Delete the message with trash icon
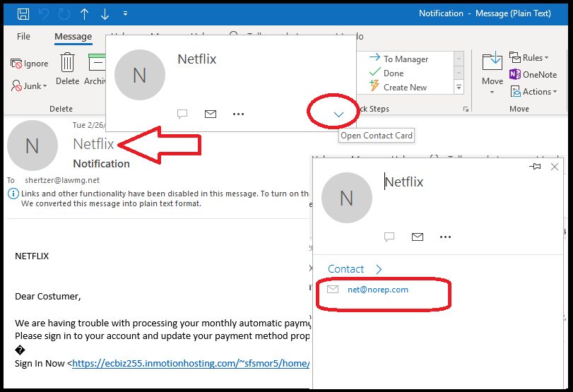 [67, 69]
